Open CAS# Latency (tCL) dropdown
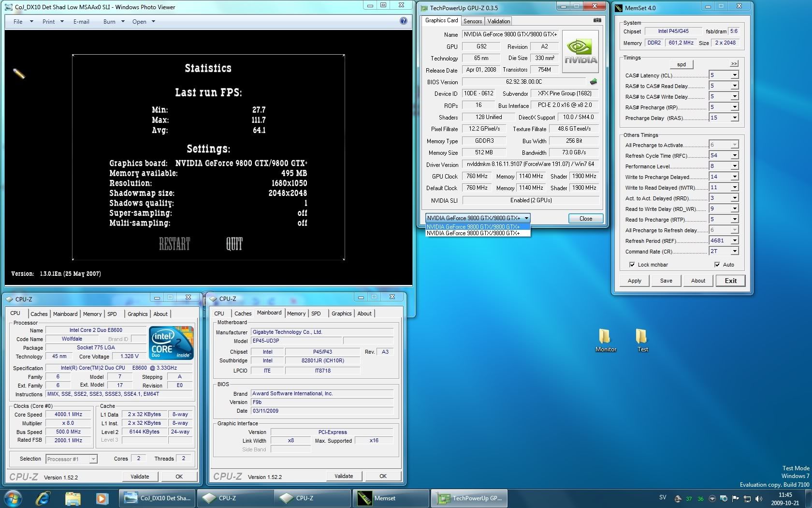The width and height of the screenshot is (812, 508). pyautogui.click(x=734, y=75)
